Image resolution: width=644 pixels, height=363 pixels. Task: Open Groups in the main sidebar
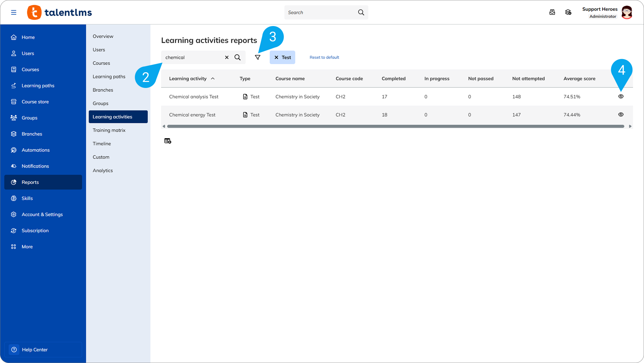pyautogui.click(x=43, y=118)
